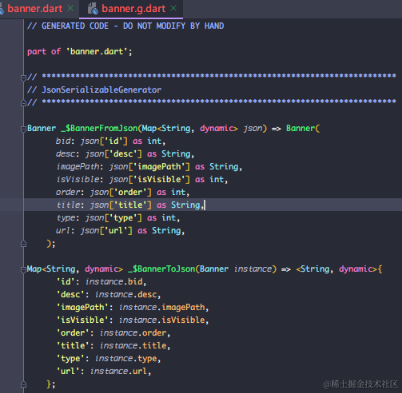The width and height of the screenshot is (402, 393).
Task: Collapse fold marker below JsonSerializableGenerator comment
Action: [x=23, y=103]
